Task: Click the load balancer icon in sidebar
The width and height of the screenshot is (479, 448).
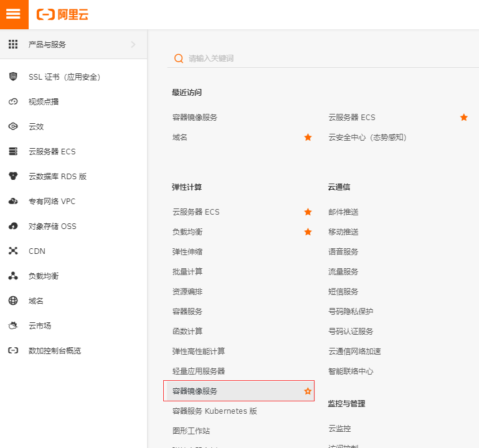Action: click(x=13, y=276)
